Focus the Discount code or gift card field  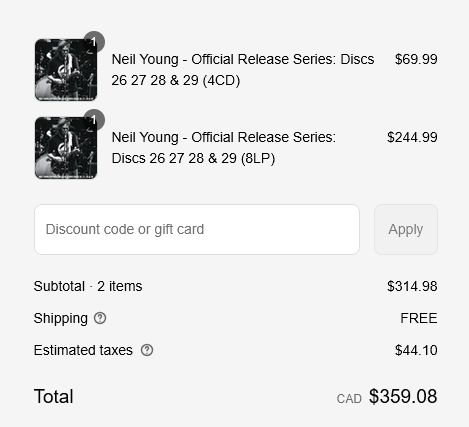click(x=197, y=229)
